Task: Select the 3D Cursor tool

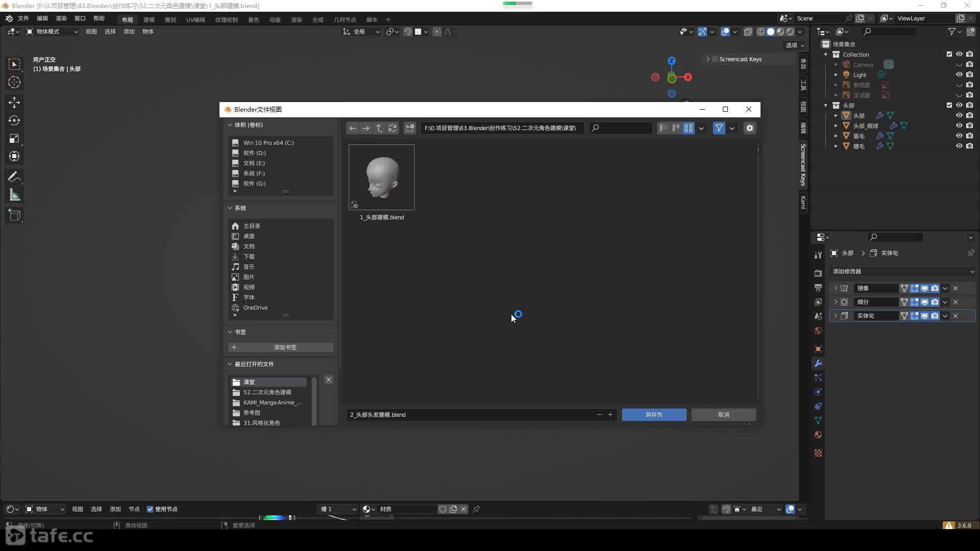Action: [x=14, y=82]
